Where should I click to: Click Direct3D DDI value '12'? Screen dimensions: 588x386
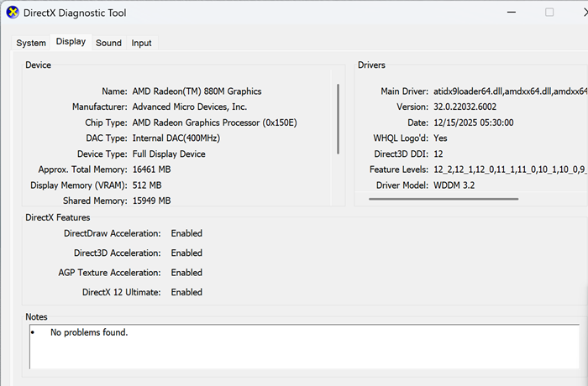click(438, 154)
